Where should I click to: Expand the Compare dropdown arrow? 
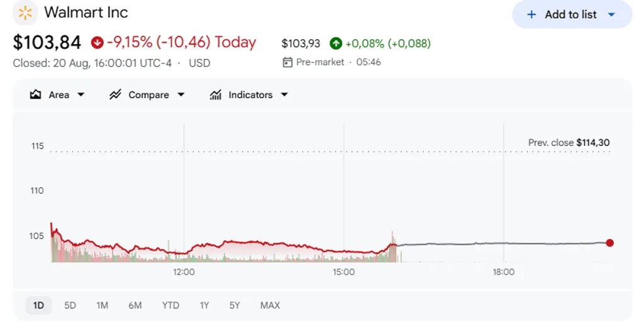tap(180, 95)
